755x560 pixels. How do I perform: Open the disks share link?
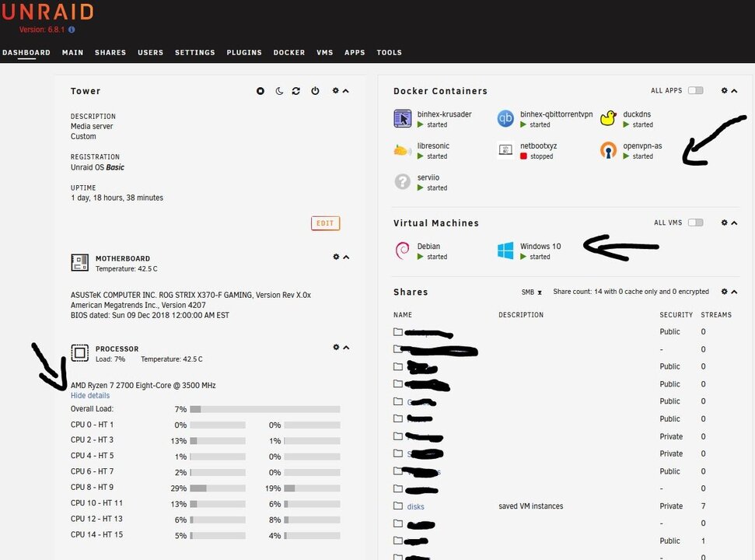(x=415, y=506)
